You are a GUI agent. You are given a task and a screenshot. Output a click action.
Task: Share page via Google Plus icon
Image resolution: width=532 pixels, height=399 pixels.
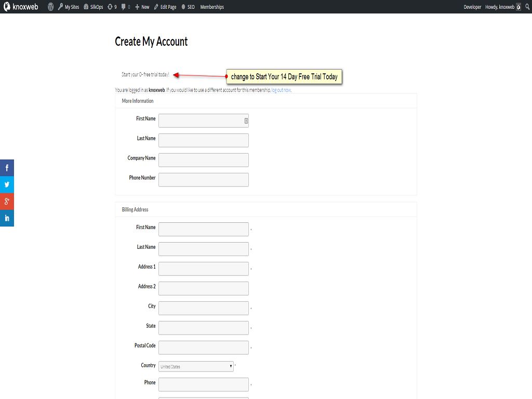click(7, 202)
